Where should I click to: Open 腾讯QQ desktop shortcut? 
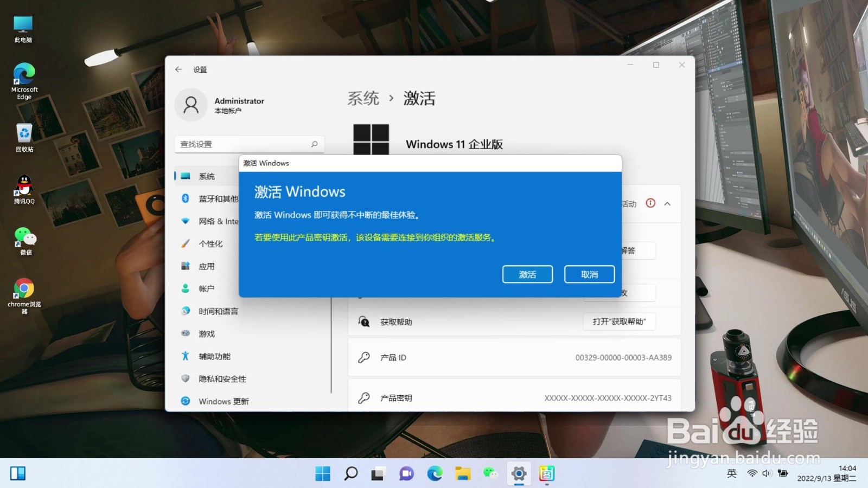click(x=24, y=190)
